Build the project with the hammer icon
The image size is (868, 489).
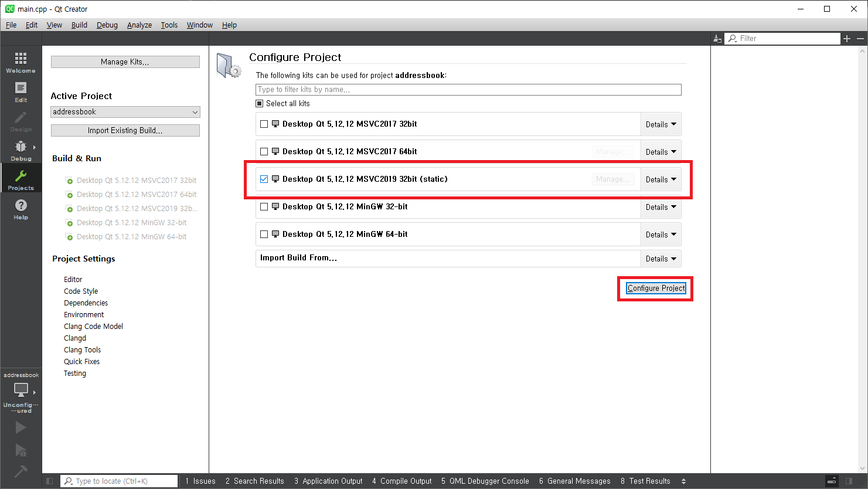pyautogui.click(x=21, y=471)
